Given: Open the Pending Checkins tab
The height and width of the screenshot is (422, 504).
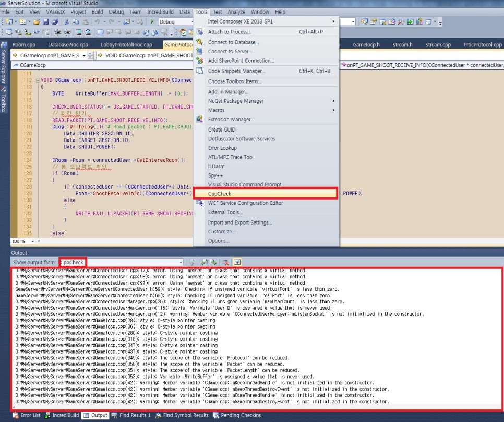Looking at the screenshot, I should tap(237, 415).
